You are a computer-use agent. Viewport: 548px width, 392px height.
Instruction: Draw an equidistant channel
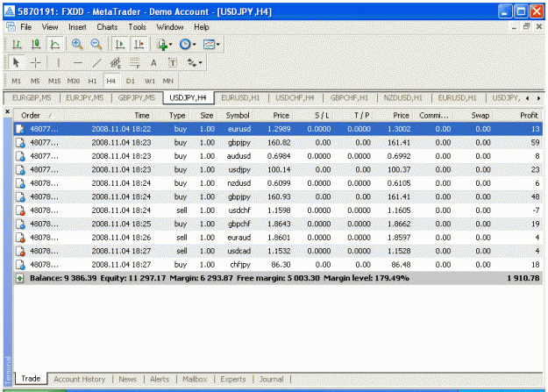pyautogui.click(x=116, y=63)
